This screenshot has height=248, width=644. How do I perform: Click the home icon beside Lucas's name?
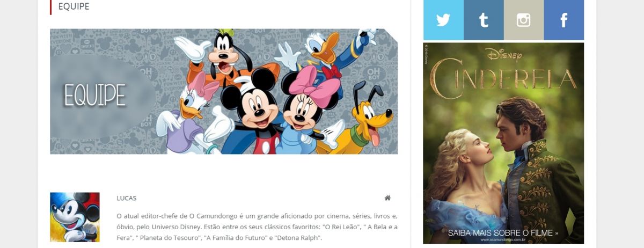click(387, 198)
